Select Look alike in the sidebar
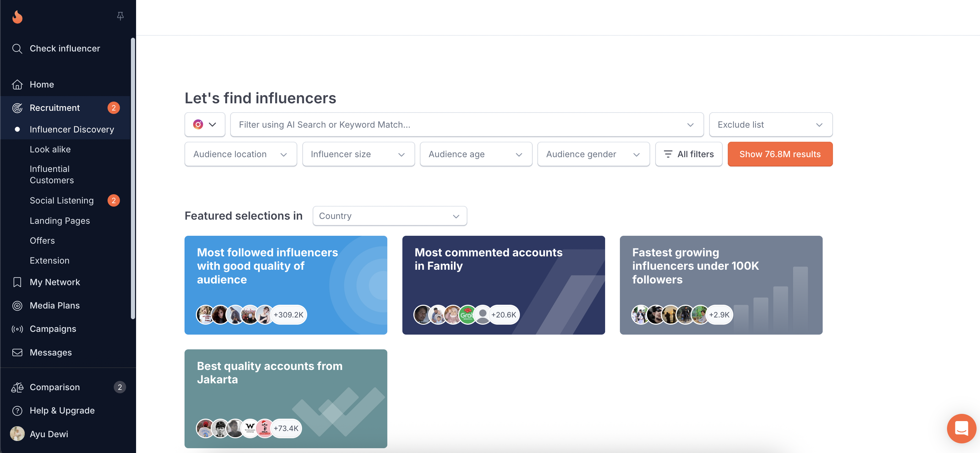Screen dimensions: 980x453 click(x=50, y=149)
